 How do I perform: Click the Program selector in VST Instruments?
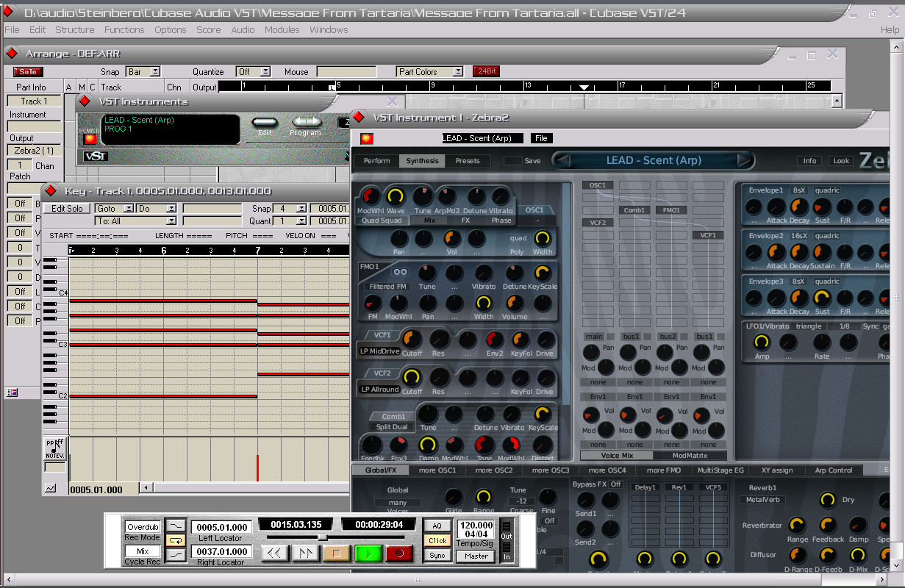click(307, 122)
